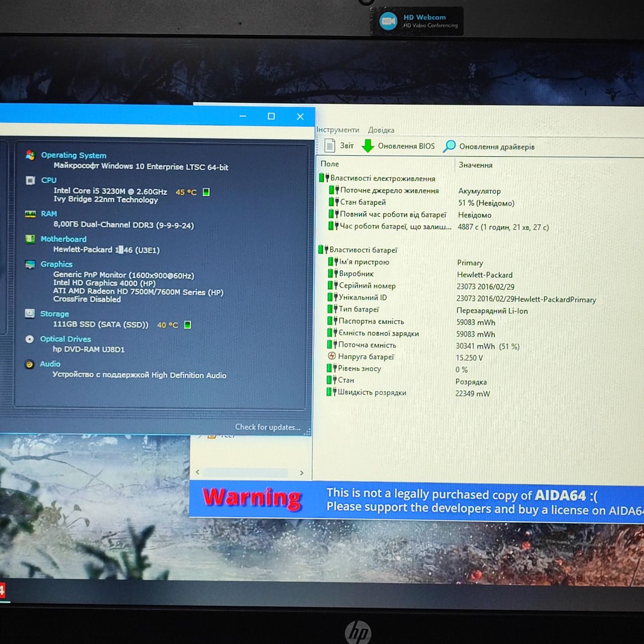This screenshot has height=644, width=644.
Task: Open the Інструменти menu in AIDA64
Action: coord(338,130)
